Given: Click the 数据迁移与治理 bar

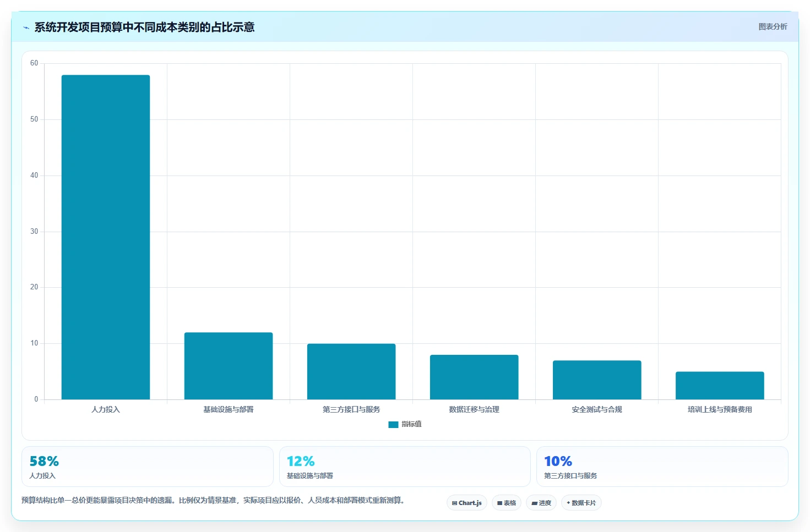Looking at the screenshot, I should tap(474, 377).
